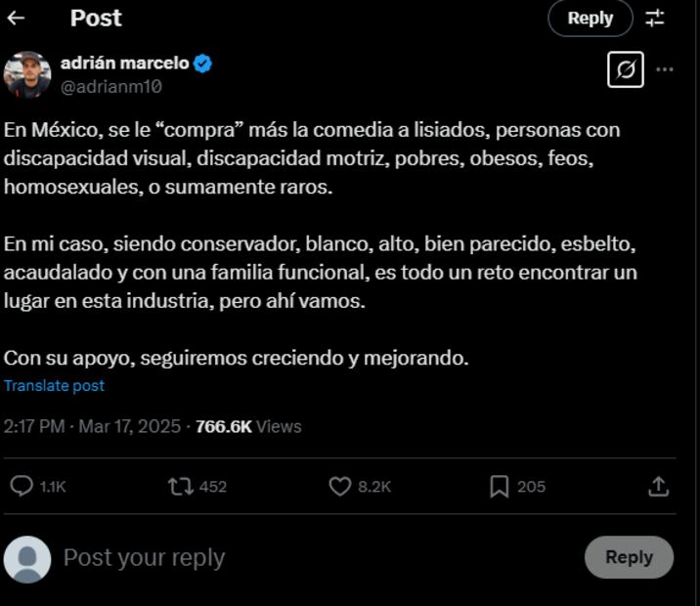Click the adrián marcelo display name

tap(124, 64)
